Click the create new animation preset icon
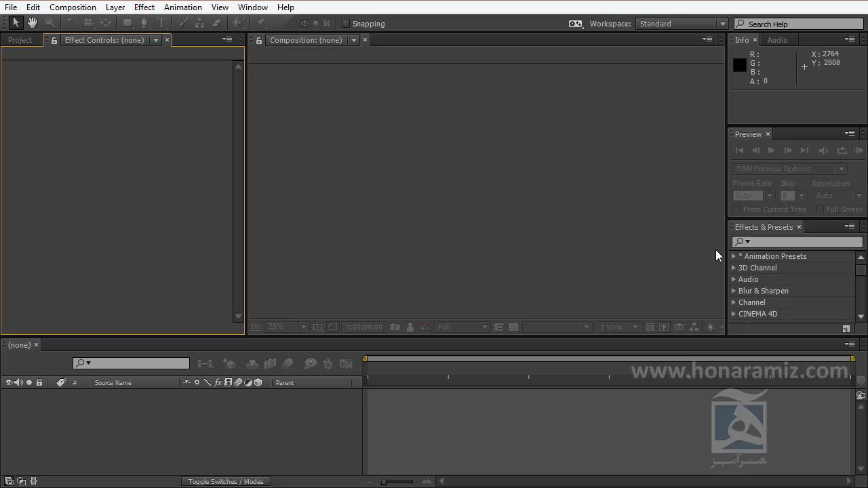This screenshot has height=488, width=868. [x=846, y=329]
